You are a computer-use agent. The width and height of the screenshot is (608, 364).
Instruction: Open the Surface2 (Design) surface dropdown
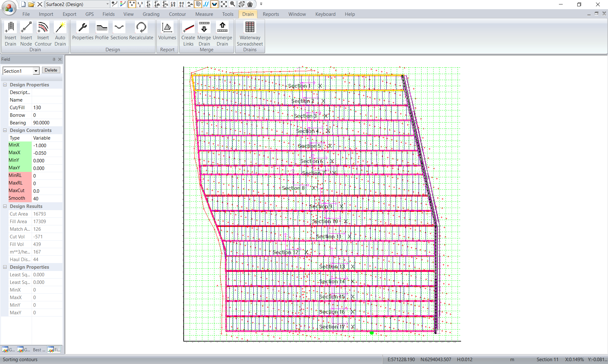click(107, 4)
